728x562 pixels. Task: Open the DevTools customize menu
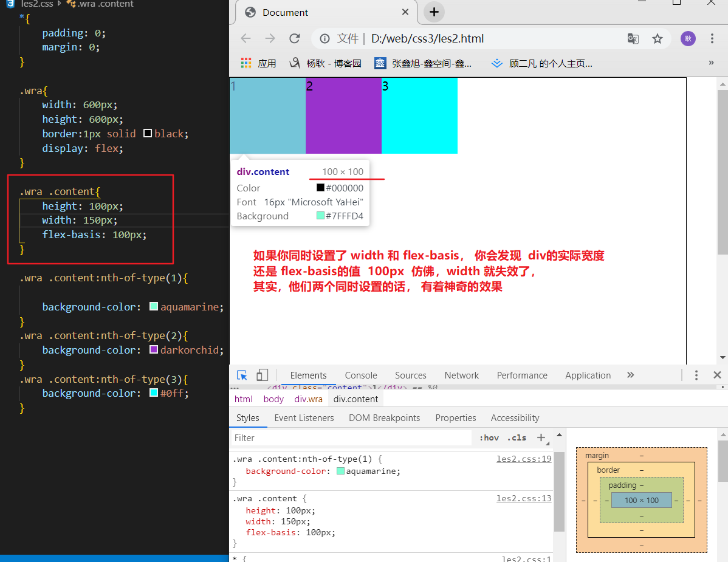pyautogui.click(x=696, y=375)
